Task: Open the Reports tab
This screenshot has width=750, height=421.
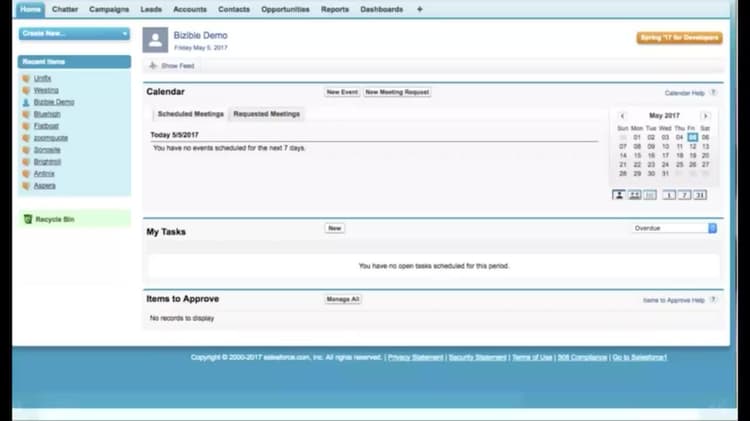Action: 335,9
